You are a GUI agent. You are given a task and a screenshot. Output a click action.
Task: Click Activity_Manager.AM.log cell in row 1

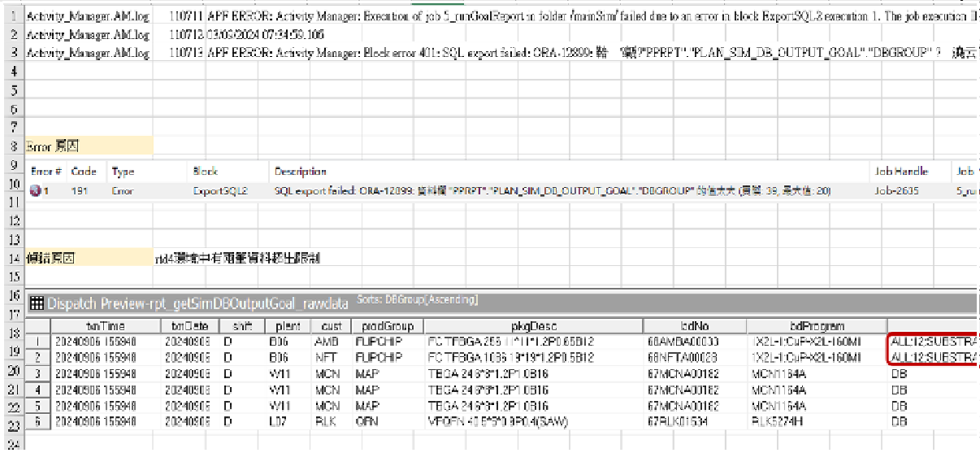click(x=88, y=15)
